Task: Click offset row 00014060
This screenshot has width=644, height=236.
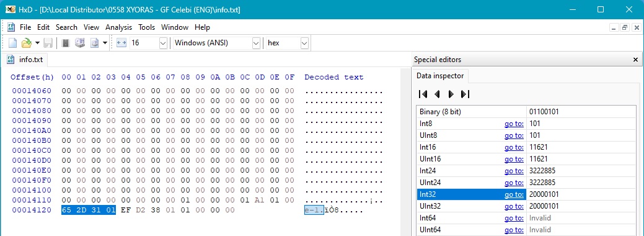Action: coord(32,91)
